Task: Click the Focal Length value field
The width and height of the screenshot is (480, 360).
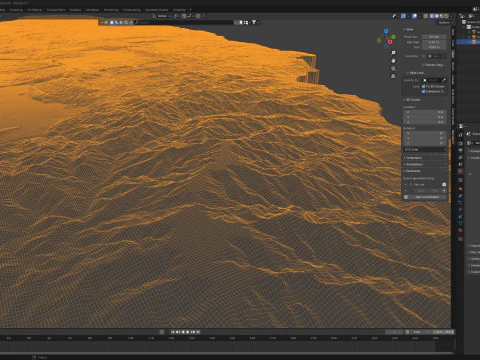Action: point(434,37)
